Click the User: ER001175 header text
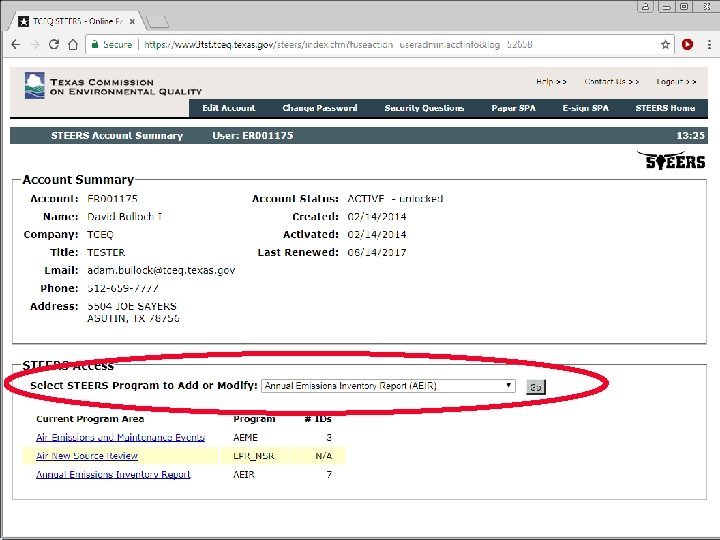The image size is (720, 540). pyautogui.click(x=253, y=135)
